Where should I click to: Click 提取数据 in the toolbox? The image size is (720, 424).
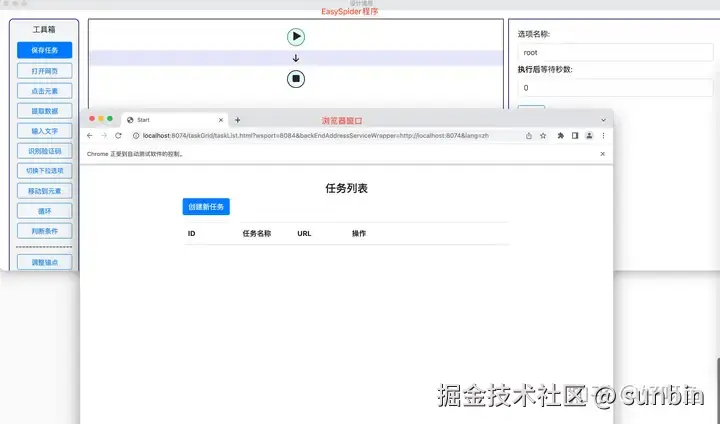click(45, 111)
